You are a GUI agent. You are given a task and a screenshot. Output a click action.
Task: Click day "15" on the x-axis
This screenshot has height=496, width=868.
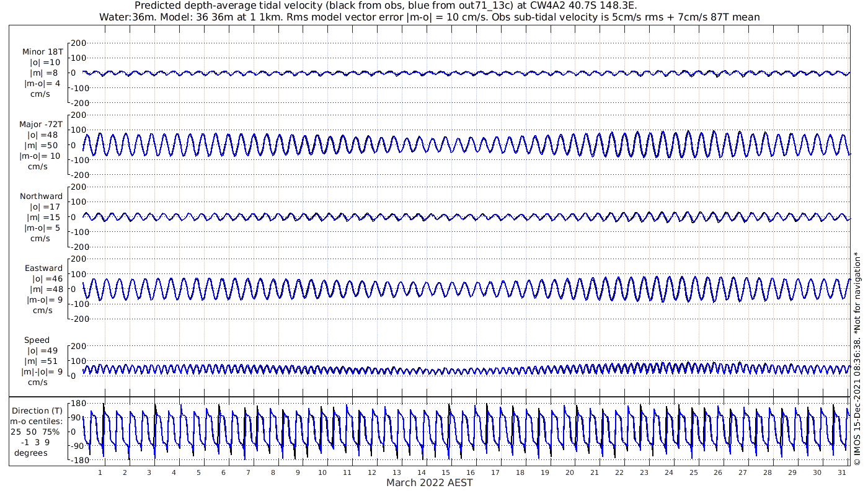coord(446,472)
